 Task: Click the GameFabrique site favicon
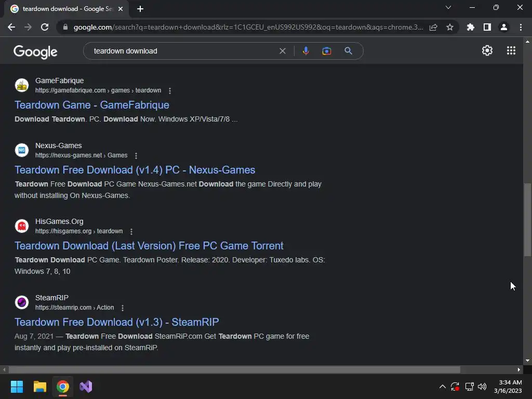point(22,85)
